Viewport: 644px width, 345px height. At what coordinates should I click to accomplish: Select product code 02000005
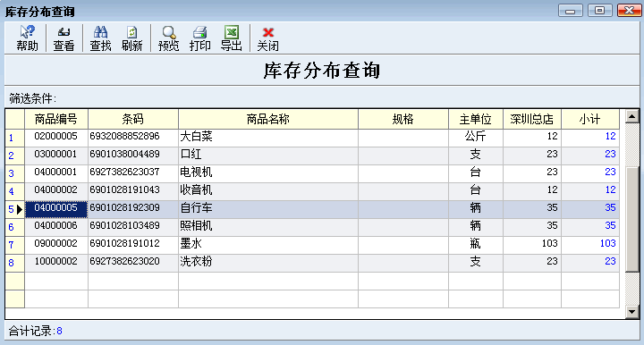(55, 136)
